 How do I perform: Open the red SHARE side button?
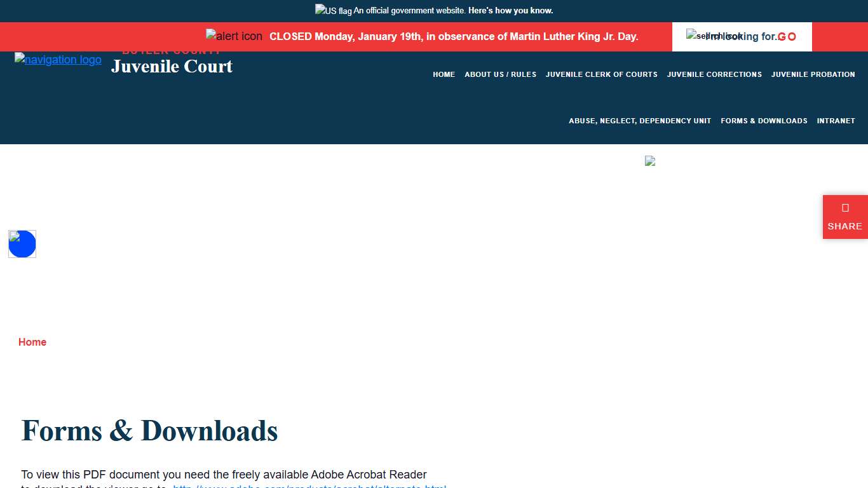pyautogui.click(x=844, y=217)
